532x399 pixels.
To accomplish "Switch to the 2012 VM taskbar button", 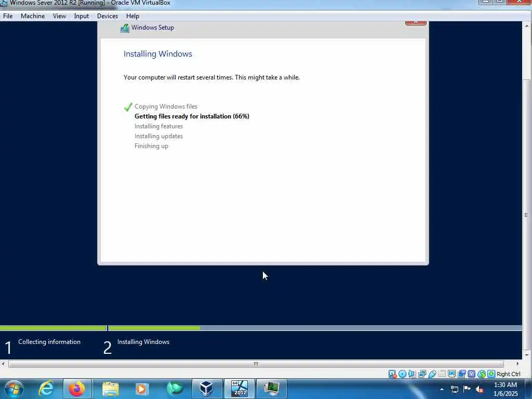I will click(x=239, y=389).
